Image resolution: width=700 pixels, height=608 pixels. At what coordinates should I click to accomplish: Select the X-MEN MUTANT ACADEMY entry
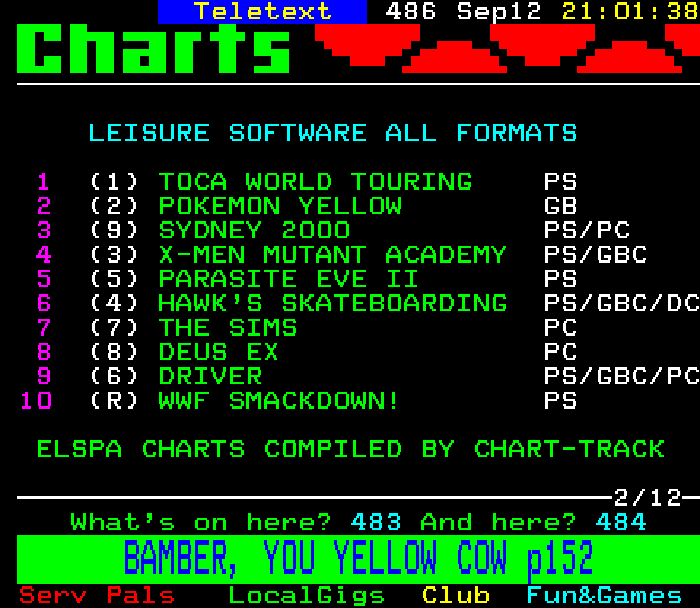pyautogui.click(x=332, y=255)
